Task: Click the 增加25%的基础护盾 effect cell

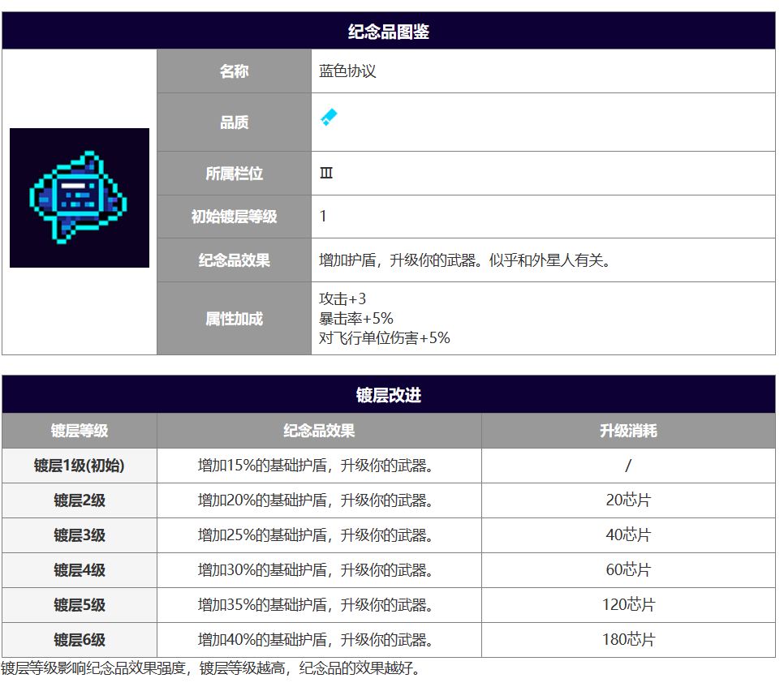Action: point(319,535)
